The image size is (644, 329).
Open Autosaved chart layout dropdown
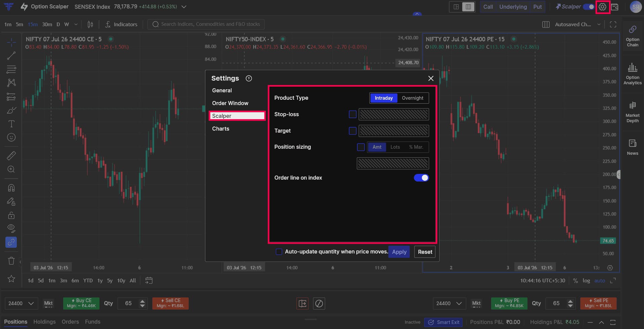click(577, 24)
